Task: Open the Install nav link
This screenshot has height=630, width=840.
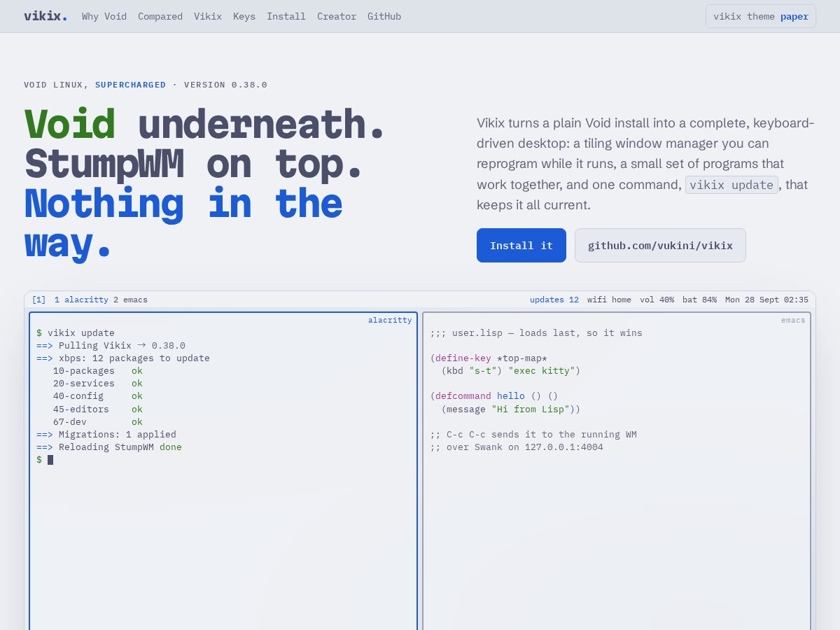Action: 286,16
